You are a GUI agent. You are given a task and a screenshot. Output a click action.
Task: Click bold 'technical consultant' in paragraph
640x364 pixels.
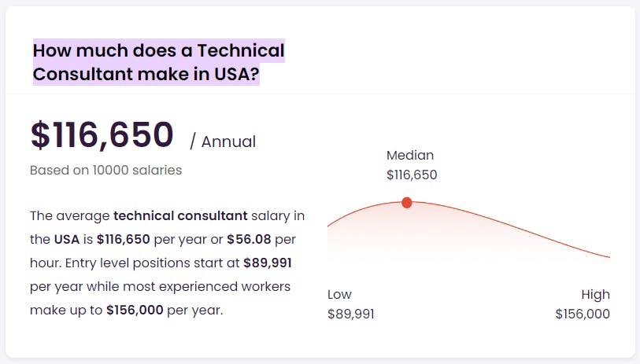pyautogui.click(x=180, y=215)
